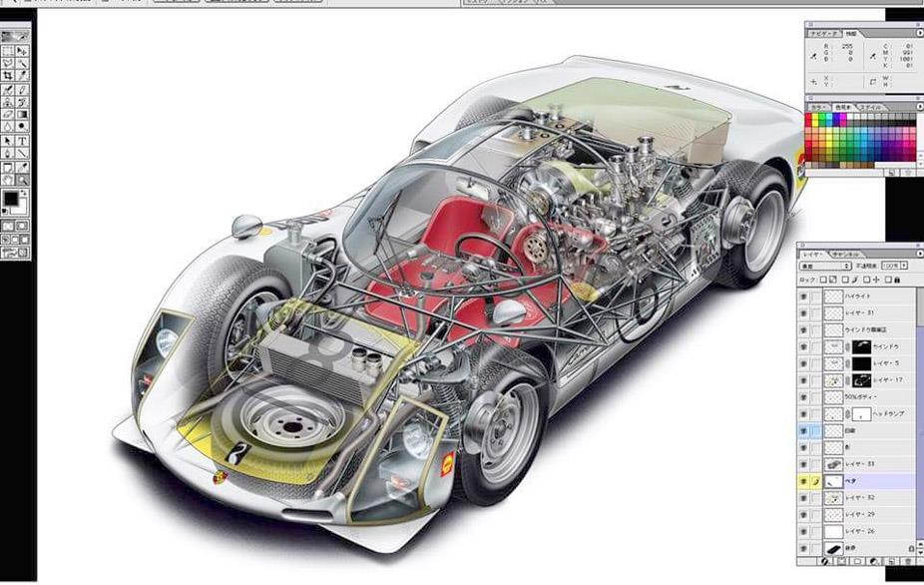Viewport: 924px width, 585px height.
Task: Switch to the 情報 info tab
Action: point(851,34)
